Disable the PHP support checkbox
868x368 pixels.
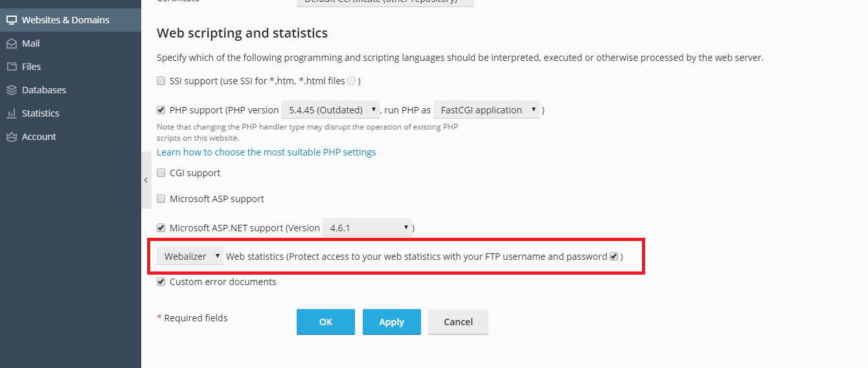pos(161,110)
